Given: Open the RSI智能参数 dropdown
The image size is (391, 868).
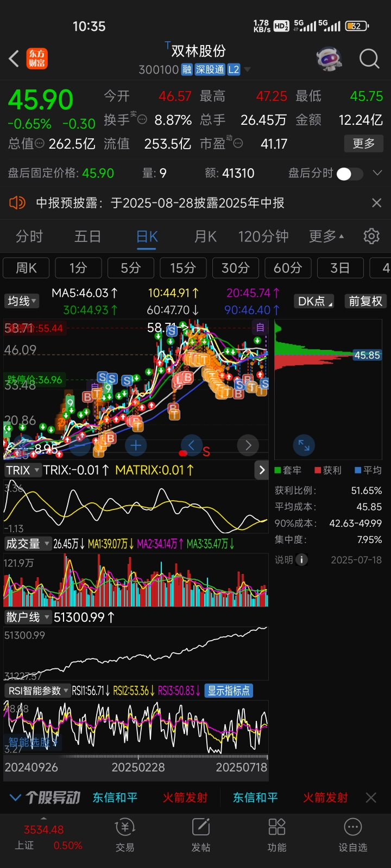Looking at the screenshot, I should (38, 691).
